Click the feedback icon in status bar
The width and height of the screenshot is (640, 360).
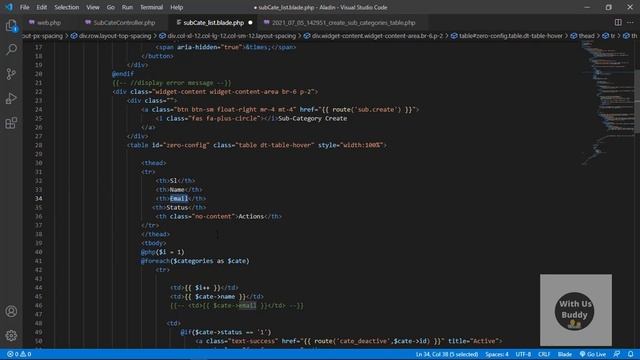pos(617,354)
